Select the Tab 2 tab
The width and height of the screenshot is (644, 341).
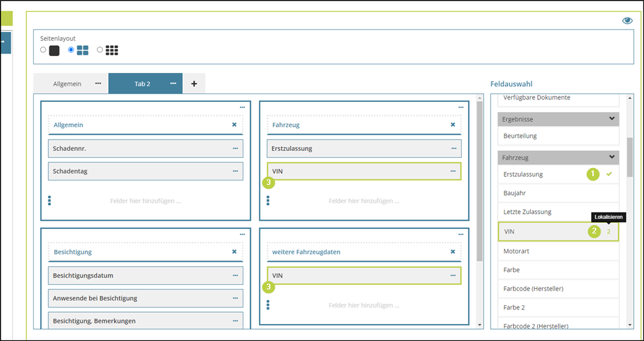[x=142, y=84]
